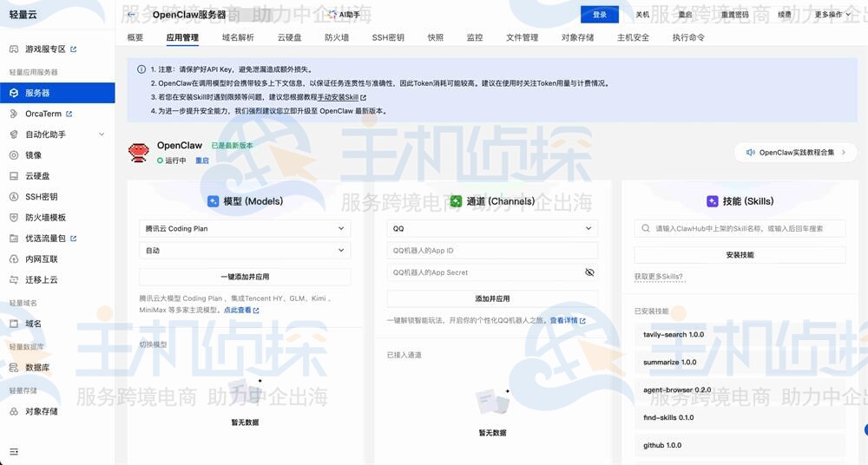
Task: Click the 安装技能 button
Action: pos(740,255)
